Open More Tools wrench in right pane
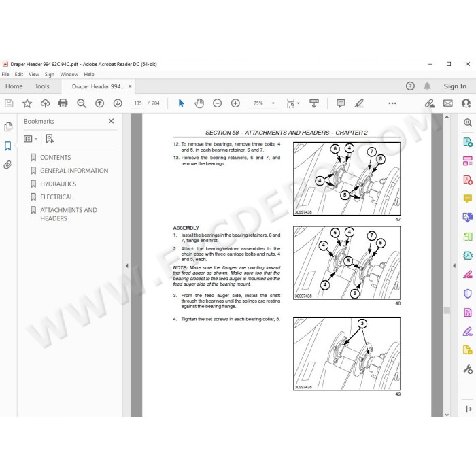Viewport: 476px width, 476px height. click(468, 369)
